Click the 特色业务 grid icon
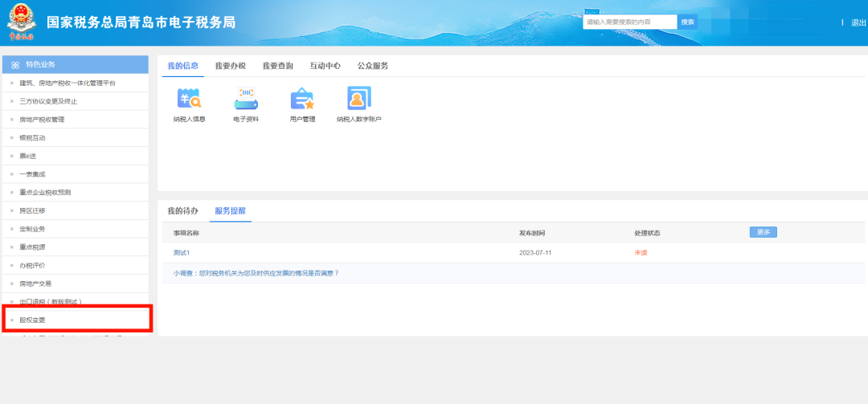This screenshot has height=404, width=868. coord(15,65)
